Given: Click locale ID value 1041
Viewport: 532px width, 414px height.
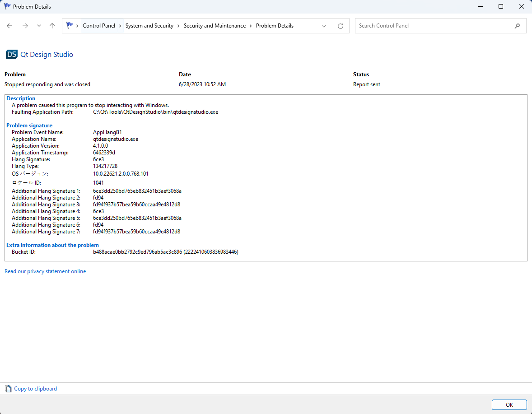Looking at the screenshot, I should tap(98, 183).
